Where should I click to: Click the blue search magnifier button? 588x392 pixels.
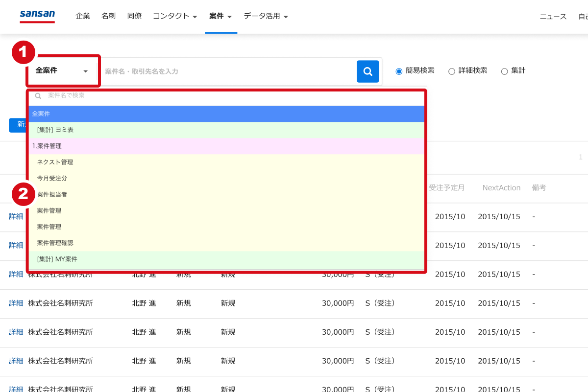[x=367, y=71]
